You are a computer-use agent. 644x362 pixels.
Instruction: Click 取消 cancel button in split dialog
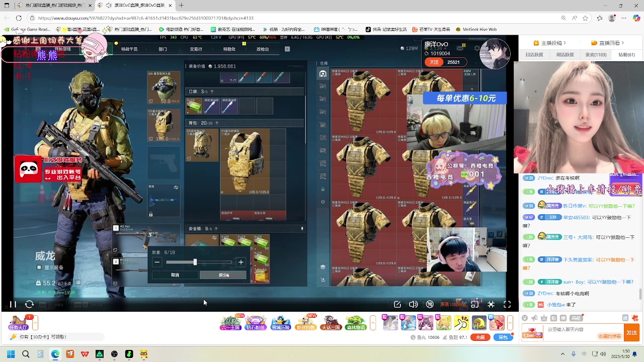click(175, 275)
